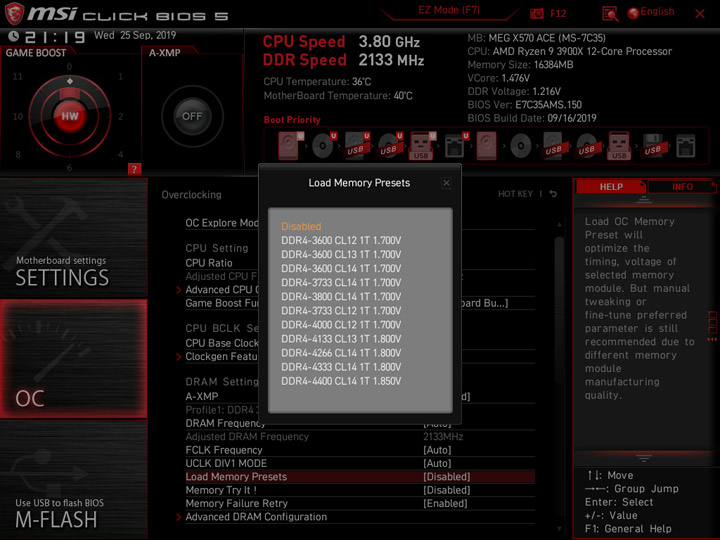Click the HOT KEY button
Viewport: 720px width, 540px height.
(515, 194)
